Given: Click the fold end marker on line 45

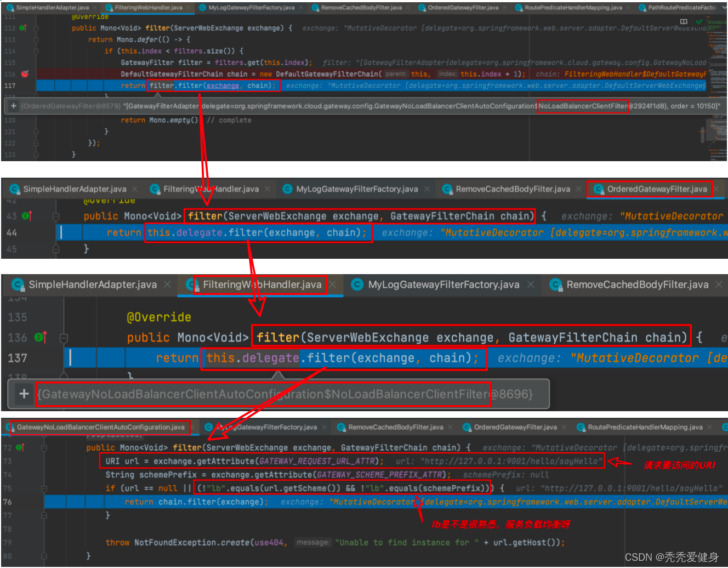Looking at the screenshot, I should (x=56, y=249).
